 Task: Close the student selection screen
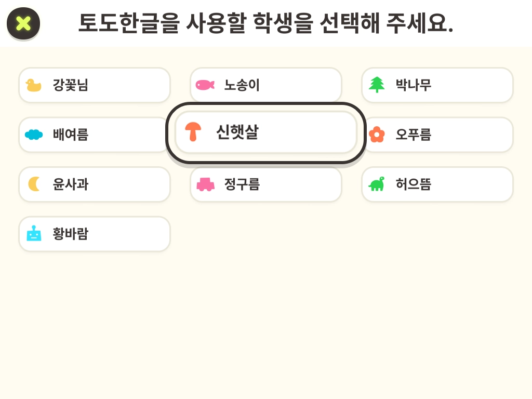click(23, 23)
